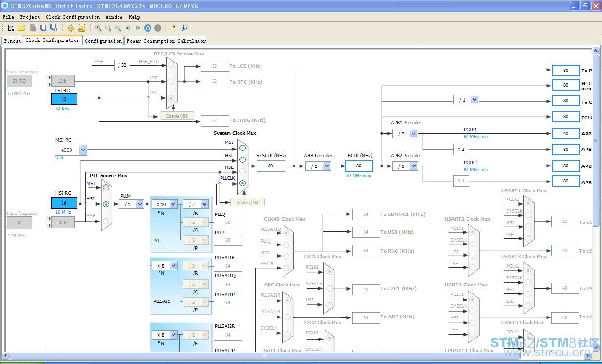This screenshot has height=364, width=602.
Task: Open the Window menu
Action: pos(114,17)
